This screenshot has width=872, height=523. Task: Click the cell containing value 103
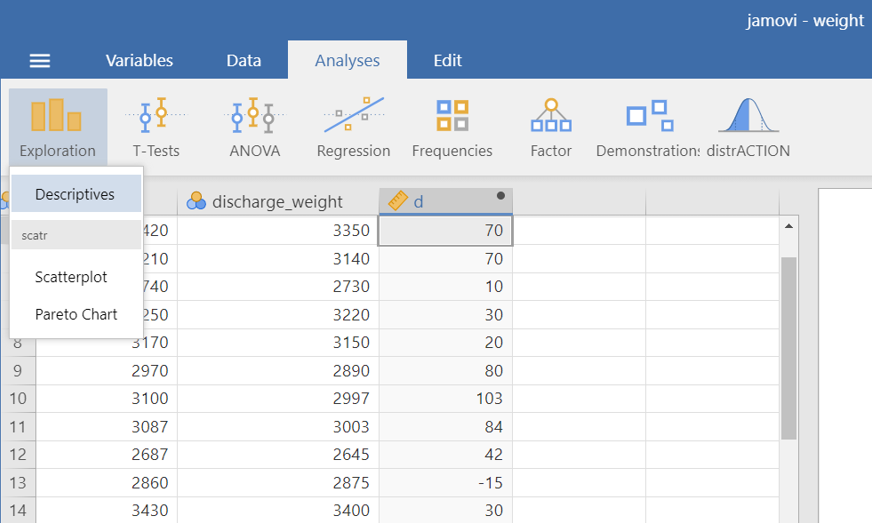445,399
